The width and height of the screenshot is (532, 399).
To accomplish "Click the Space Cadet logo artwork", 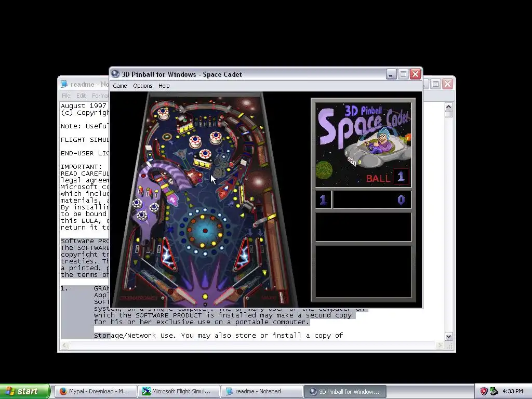I will point(363,144).
